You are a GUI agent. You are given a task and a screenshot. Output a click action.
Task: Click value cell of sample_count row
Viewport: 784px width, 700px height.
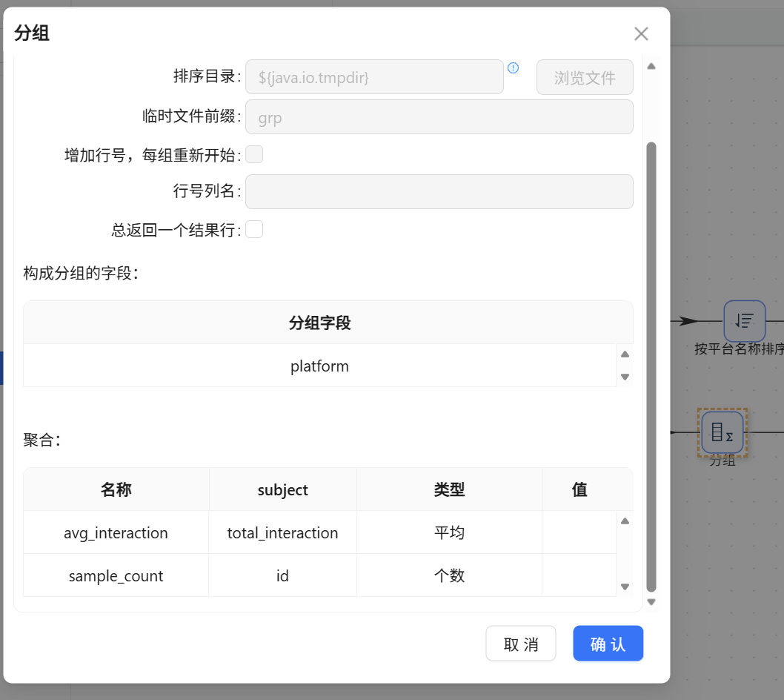579,575
